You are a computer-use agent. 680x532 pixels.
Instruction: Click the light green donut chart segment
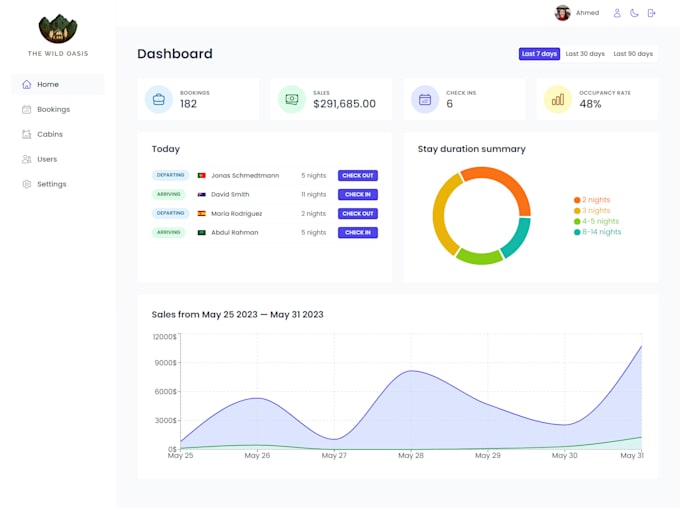(x=480, y=257)
